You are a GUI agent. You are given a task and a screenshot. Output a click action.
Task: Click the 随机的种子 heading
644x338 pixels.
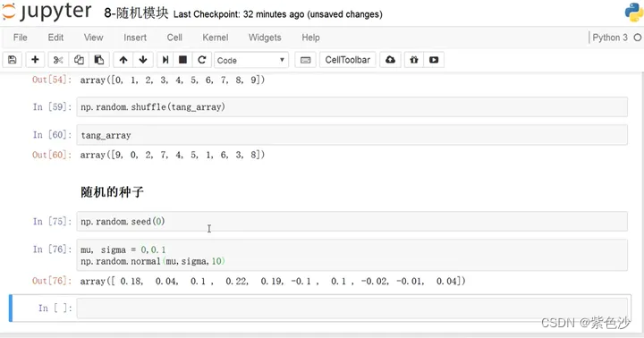[x=112, y=191]
